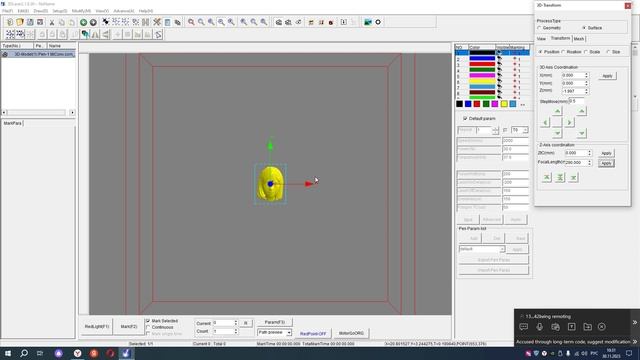
Task: Click the Z step down arrow on the right
Action: (582, 133)
